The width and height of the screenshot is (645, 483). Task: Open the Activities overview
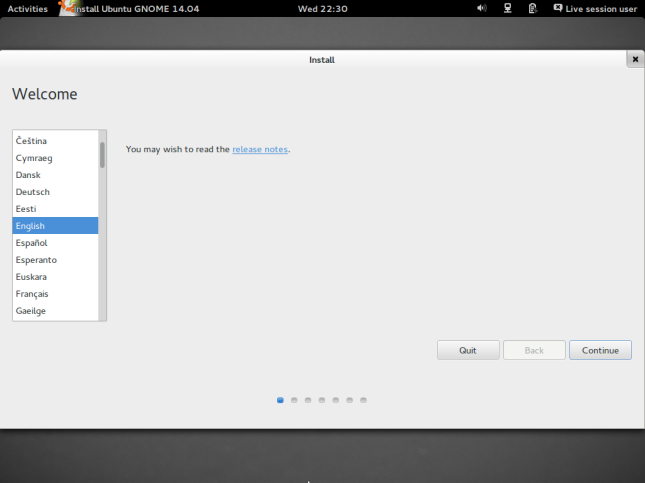27,8
